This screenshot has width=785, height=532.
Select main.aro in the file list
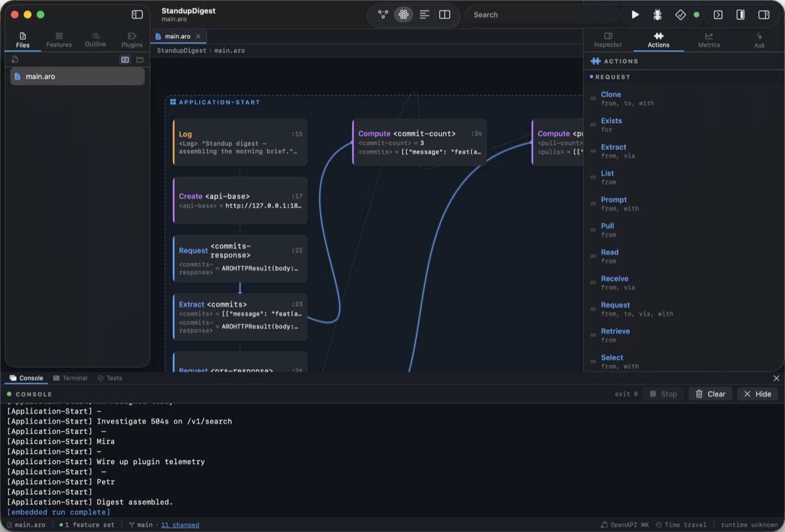[x=77, y=76]
